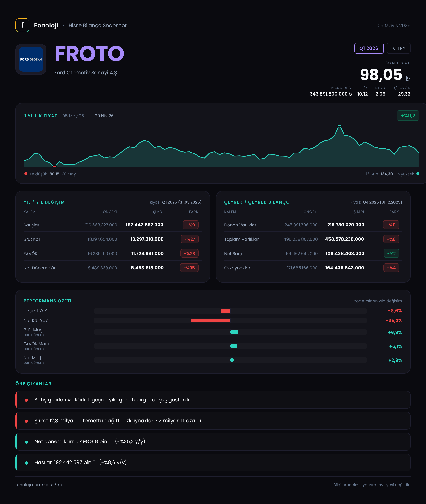The height and width of the screenshot is (504, 426).
Task: Click the +6,1% FAVÖK Marjı figure
Action: pyautogui.click(x=396, y=346)
